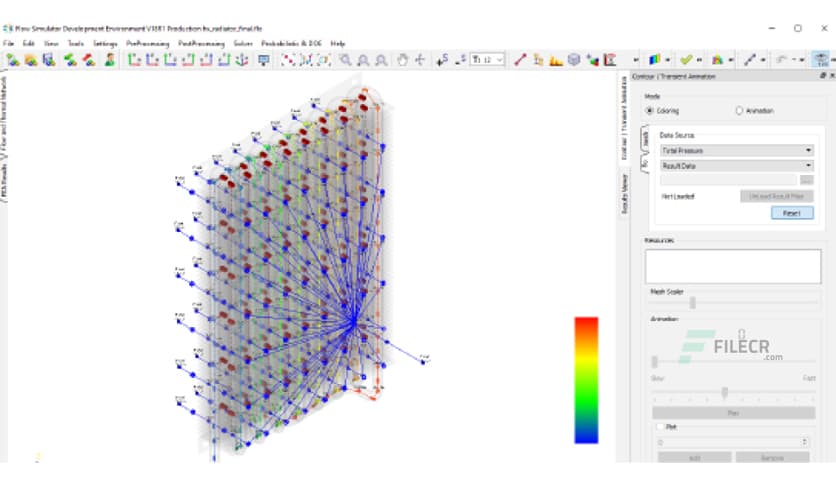836x484 pixels.
Task: Click the orange histogram chart icon
Action: pos(556,60)
